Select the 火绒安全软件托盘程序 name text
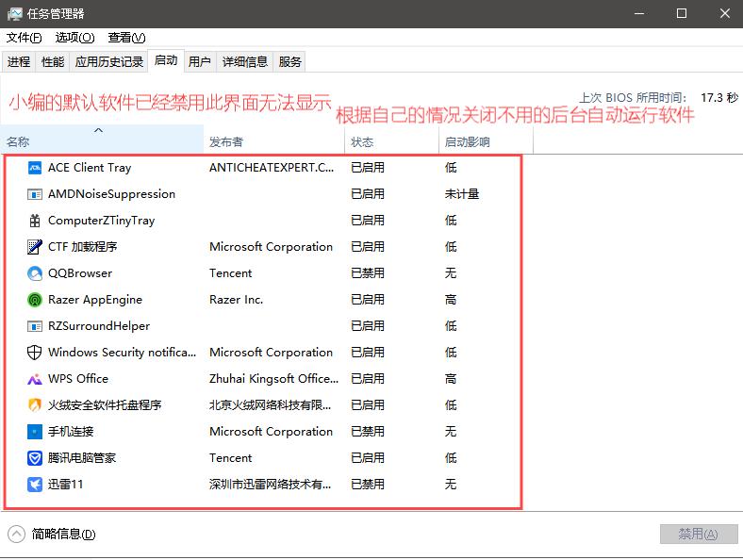 coord(105,405)
